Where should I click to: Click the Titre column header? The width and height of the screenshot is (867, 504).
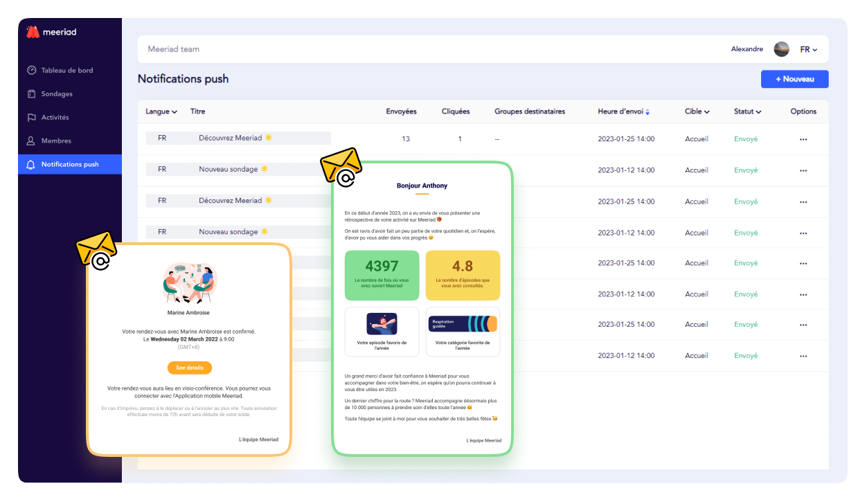(x=197, y=111)
